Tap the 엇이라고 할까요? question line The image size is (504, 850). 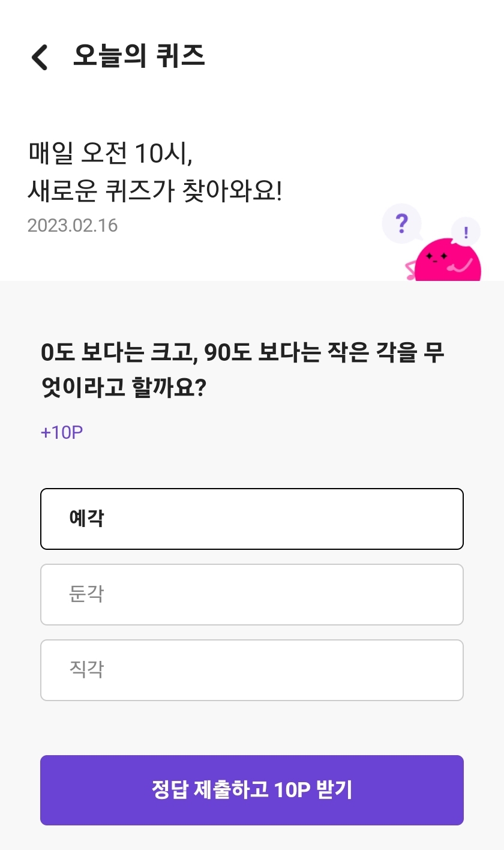tap(124, 387)
